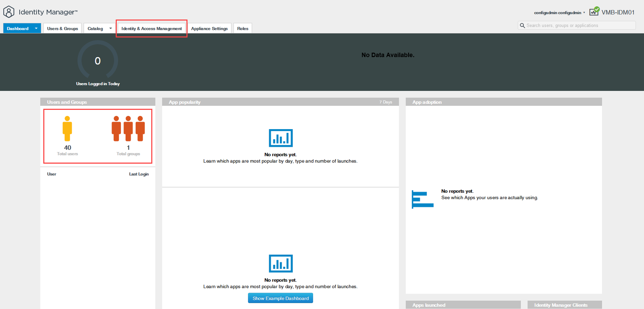This screenshot has height=309, width=644.
Task: Open the Dashboard dropdown arrow
Action: pyautogui.click(x=36, y=28)
